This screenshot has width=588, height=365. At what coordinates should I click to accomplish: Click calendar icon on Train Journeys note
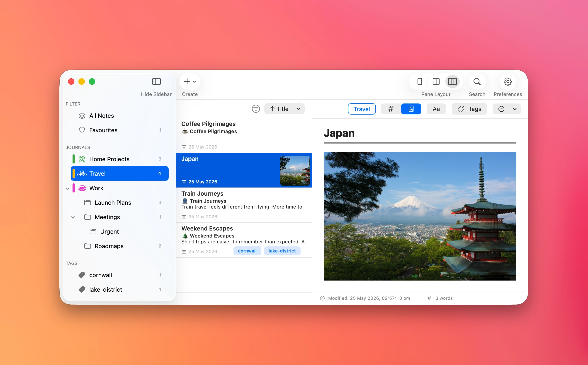coord(184,217)
